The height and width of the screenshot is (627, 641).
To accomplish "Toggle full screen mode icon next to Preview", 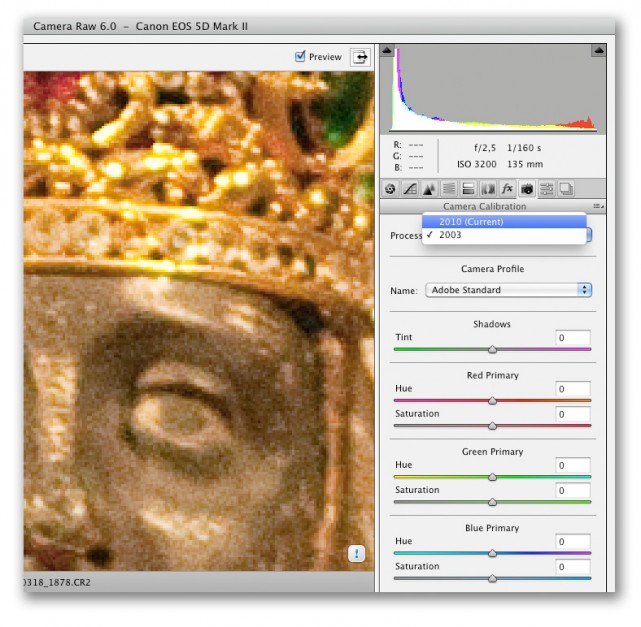I will (360, 57).
